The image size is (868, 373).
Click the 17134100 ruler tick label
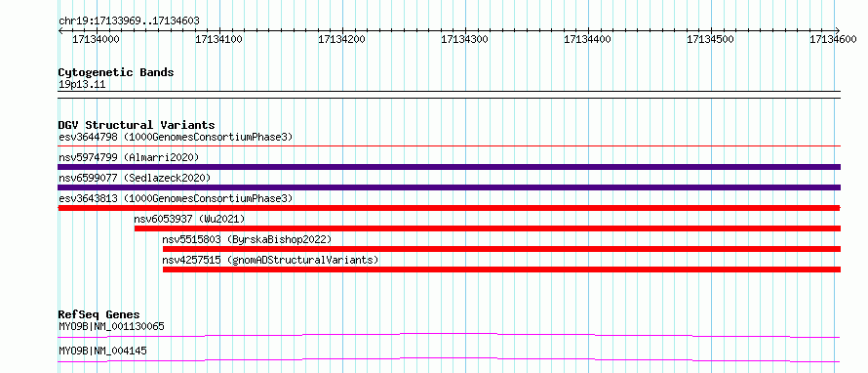(x=219, y=39)
